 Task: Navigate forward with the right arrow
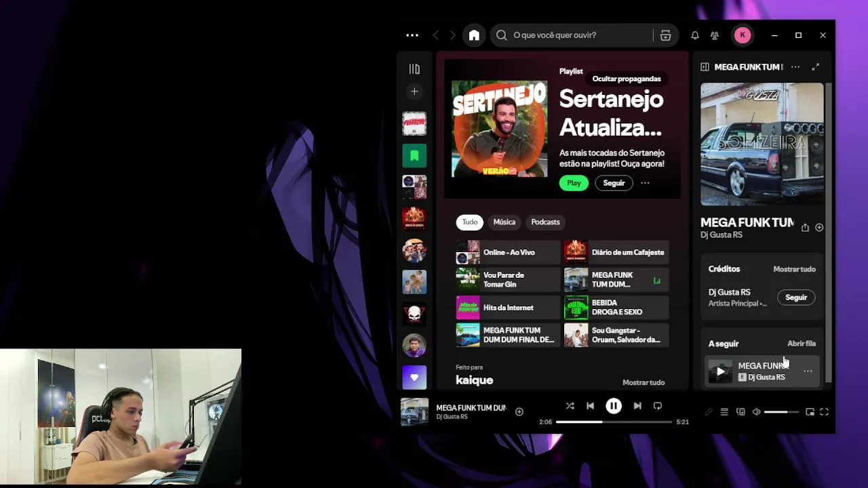452,35
